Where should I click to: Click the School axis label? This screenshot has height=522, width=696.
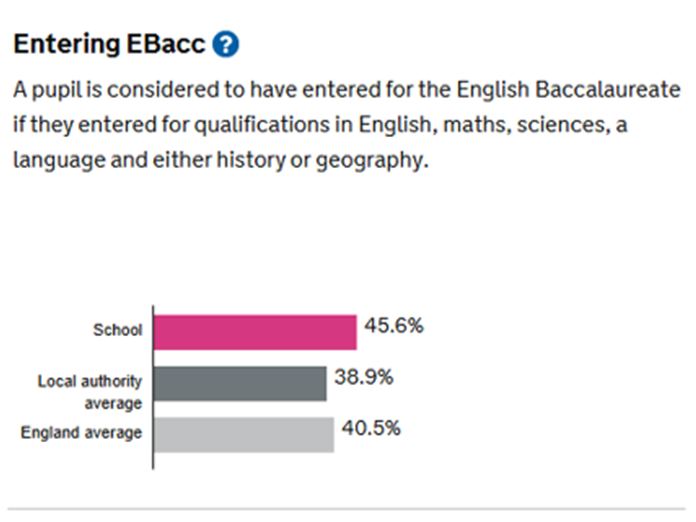click(x=118, y=331)
